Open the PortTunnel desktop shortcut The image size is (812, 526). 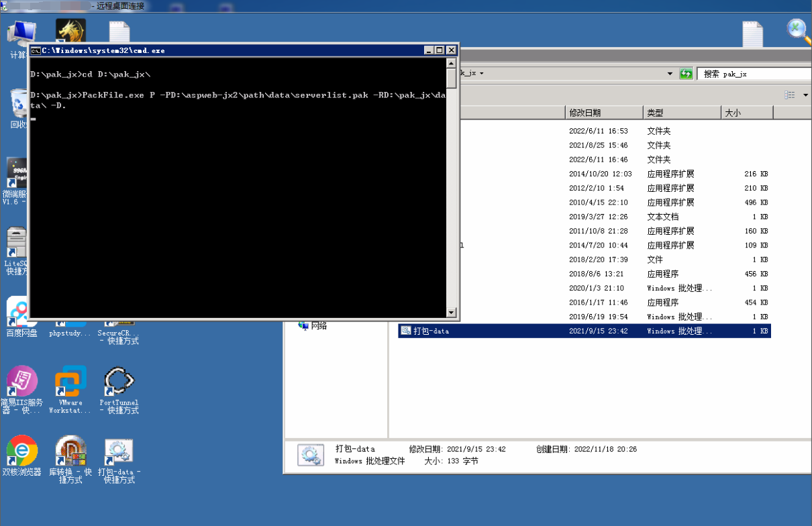pyautogui.click(x=119, y=383)
